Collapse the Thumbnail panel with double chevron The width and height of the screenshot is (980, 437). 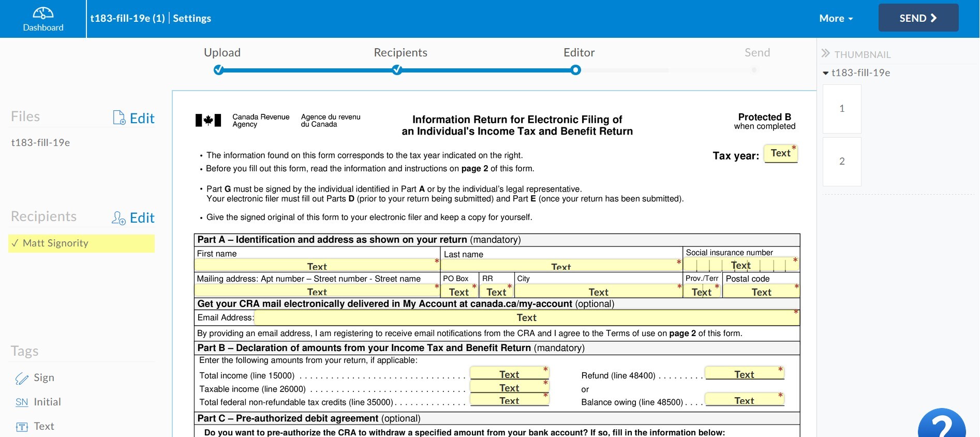[x=825, y=54]
